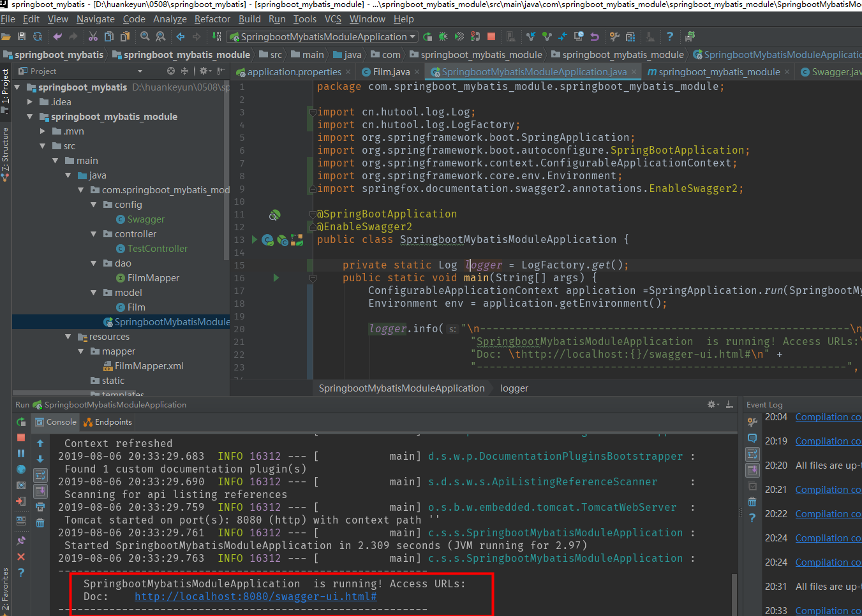Expand the .idea folder
Screen dimensions: 862x616
[29, 101]
